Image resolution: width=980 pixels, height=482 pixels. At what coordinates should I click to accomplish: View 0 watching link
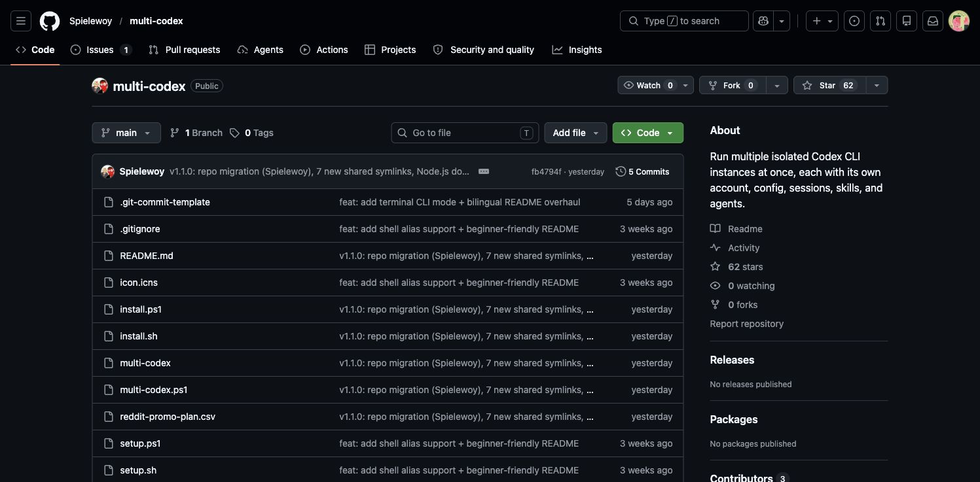pos(742,286)
